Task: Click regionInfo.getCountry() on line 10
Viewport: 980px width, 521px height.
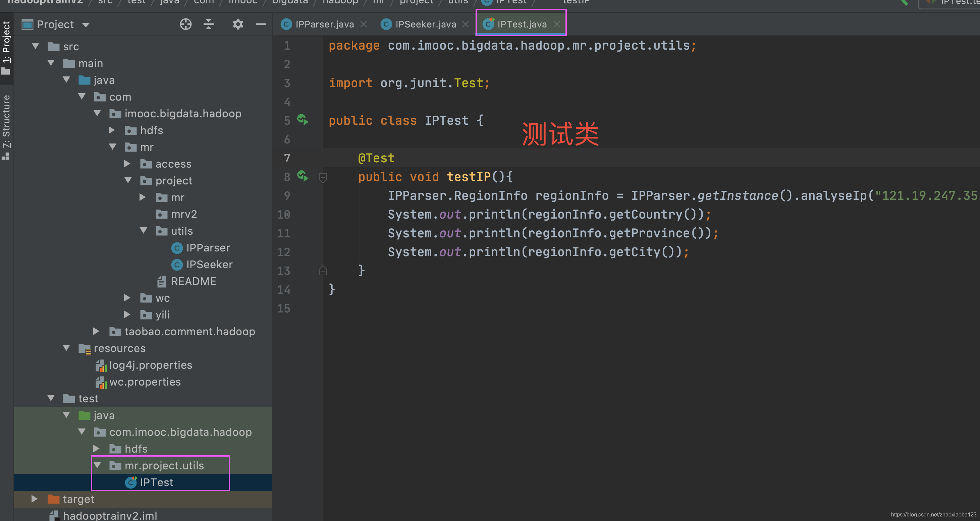Action: point(615,214)
